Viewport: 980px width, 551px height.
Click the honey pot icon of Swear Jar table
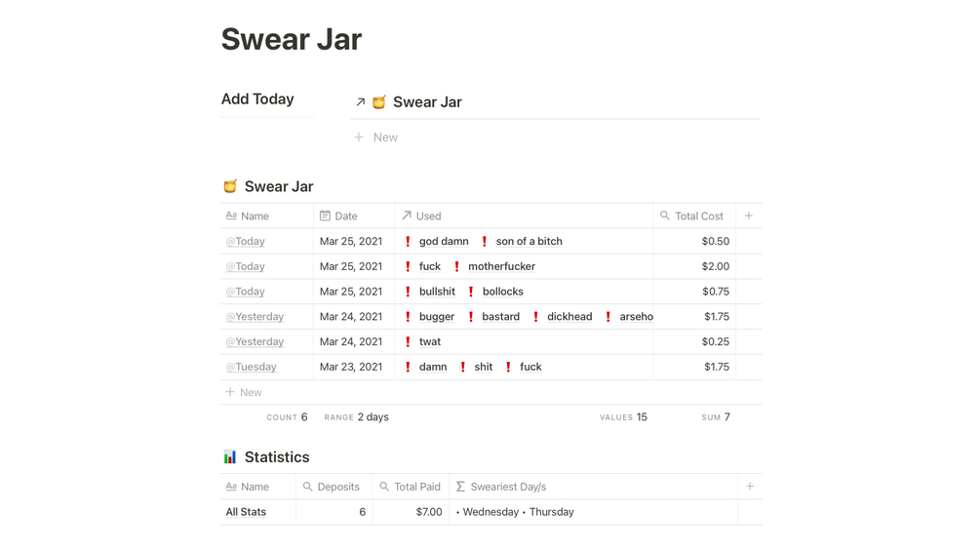pyautogui.click(x=230, y=186)
